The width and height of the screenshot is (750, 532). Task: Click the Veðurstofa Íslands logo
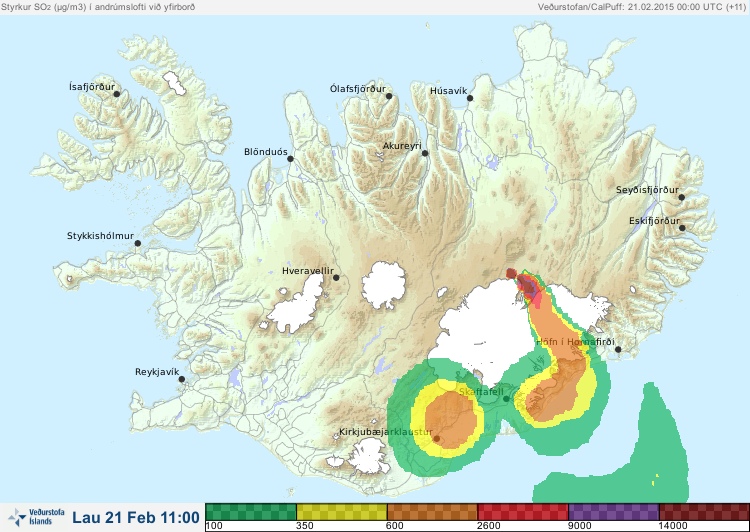[37, 517]
